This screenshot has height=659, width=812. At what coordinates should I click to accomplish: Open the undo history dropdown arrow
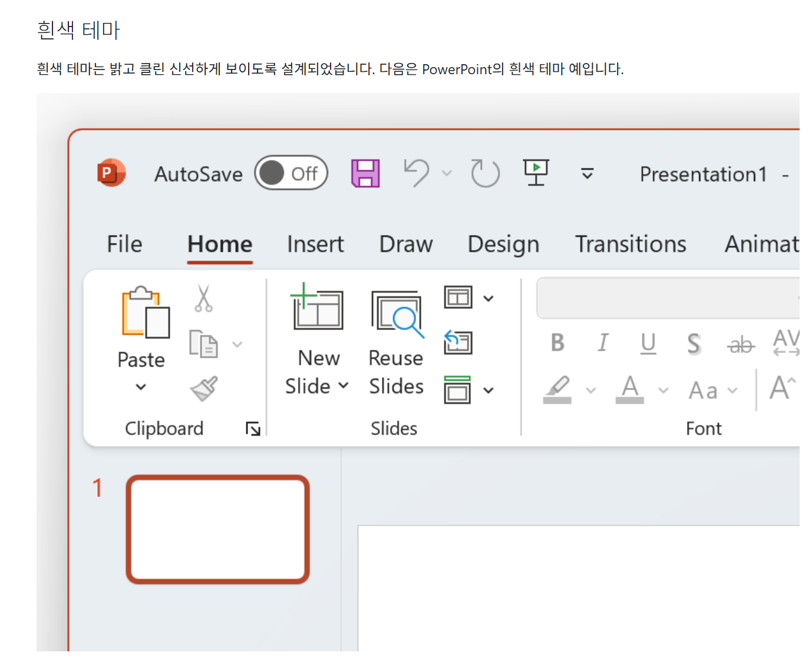coord(447,173)
